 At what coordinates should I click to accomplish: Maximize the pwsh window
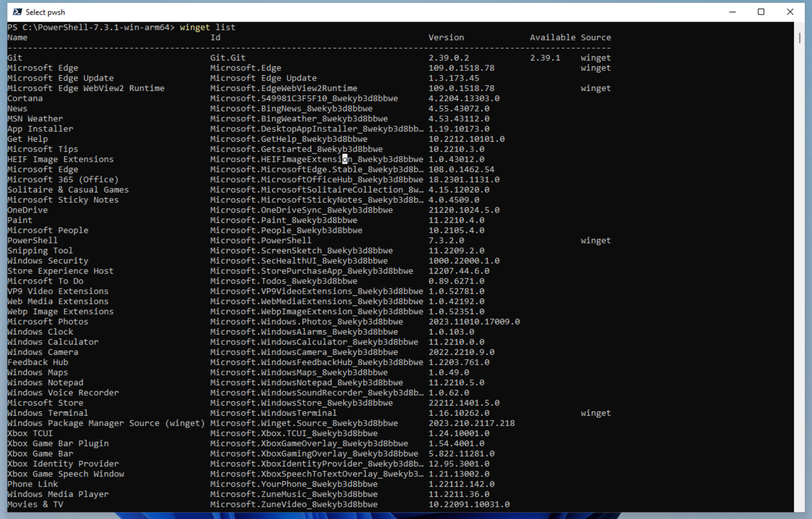761,12
